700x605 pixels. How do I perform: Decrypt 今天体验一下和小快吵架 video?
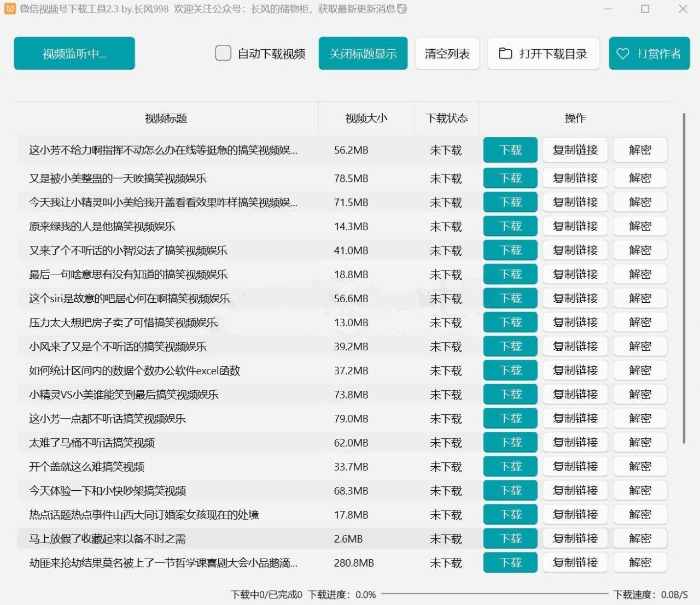tap(640, 491)
